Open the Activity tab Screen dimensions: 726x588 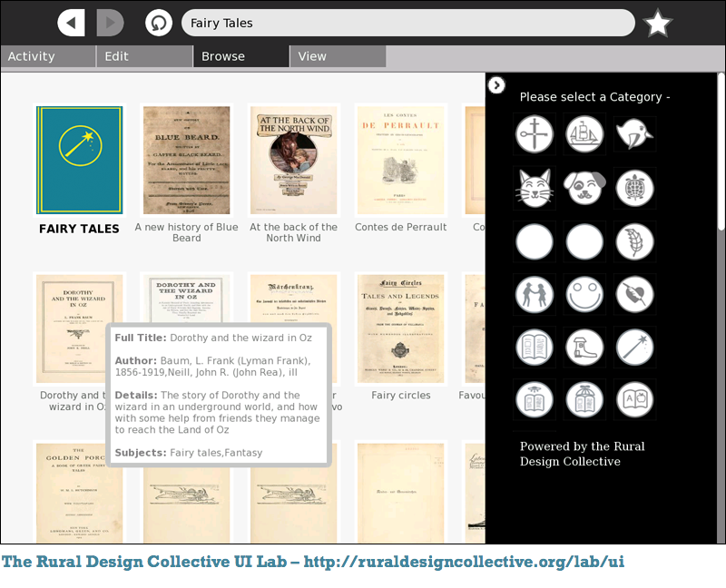(x=47, y=56)
